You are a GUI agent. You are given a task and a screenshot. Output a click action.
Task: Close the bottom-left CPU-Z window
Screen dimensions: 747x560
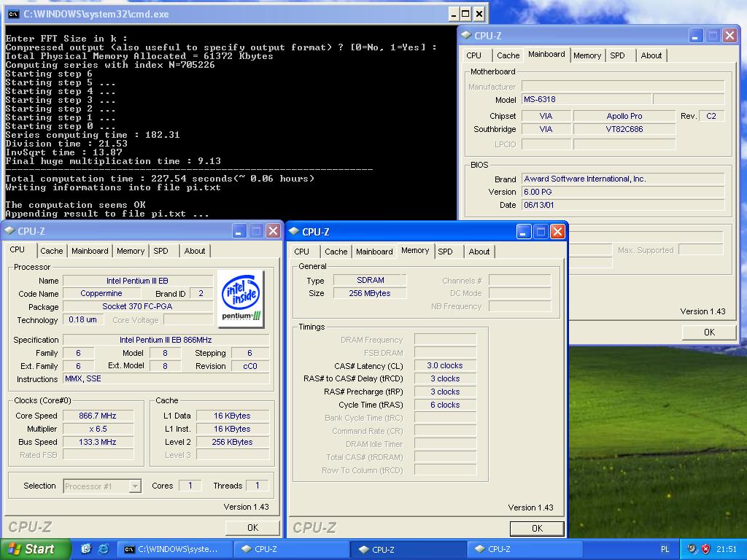(x=273, y=231)
